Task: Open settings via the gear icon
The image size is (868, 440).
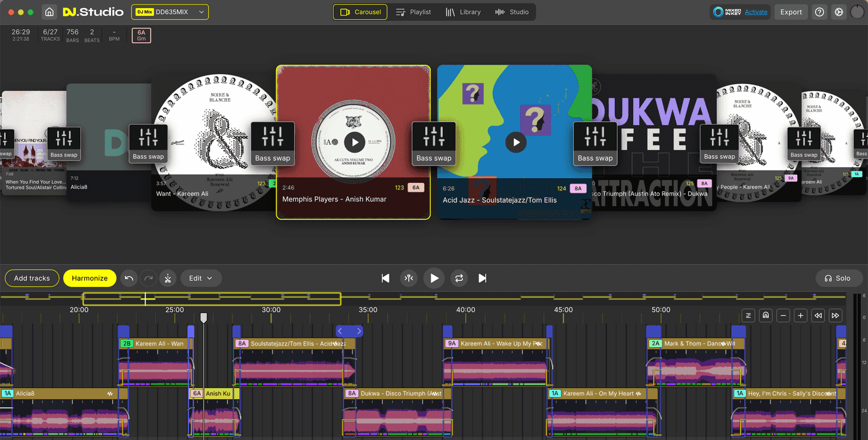Action: click(839, 12)
